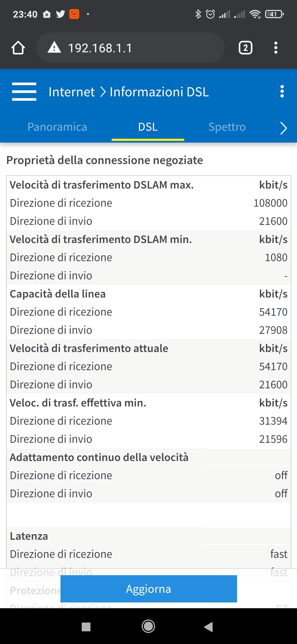Viewport: 297px width, 644px height.
Task: Open the router page three-dot options menu
Action: pos(282,91)
